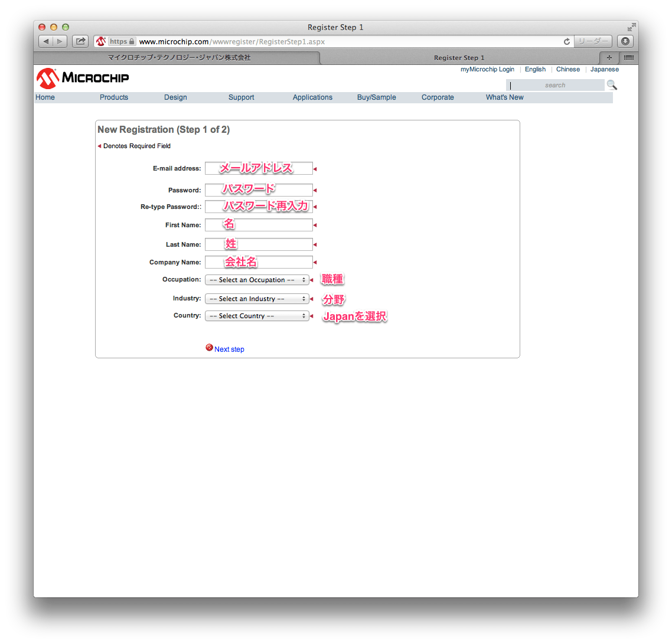Expand the Industry dropdown
This screenshot has height=644, width=672.
click(x=257, y=299)
